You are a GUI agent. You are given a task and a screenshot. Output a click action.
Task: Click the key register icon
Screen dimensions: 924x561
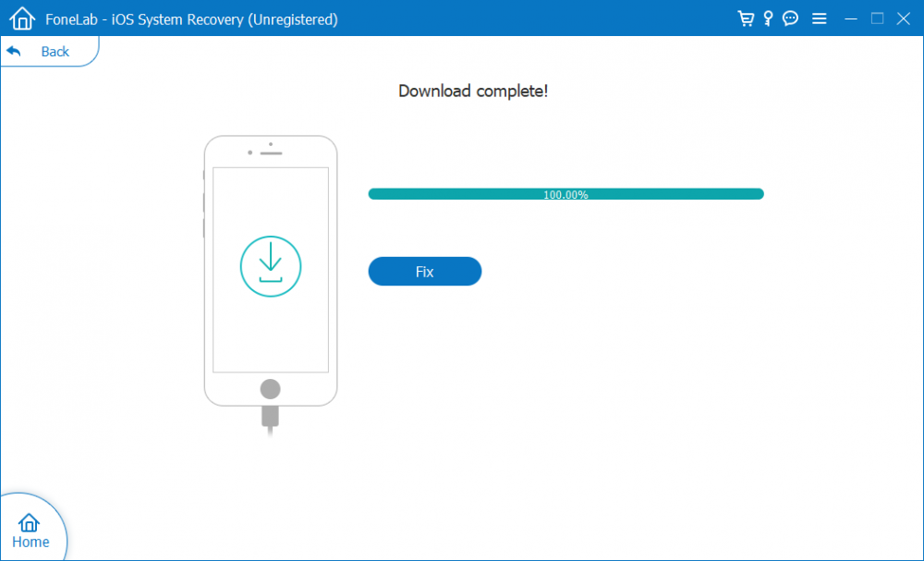[x=768, y=18]
